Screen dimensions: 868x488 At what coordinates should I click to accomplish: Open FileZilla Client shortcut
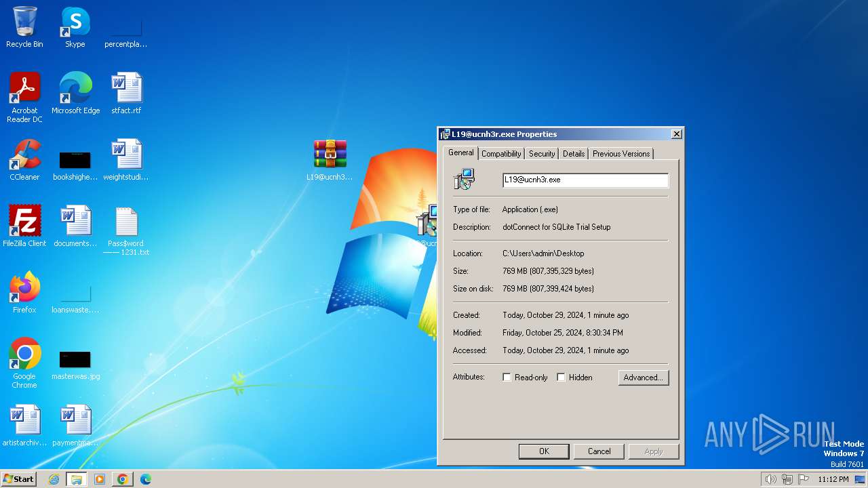tap(24, 226)
